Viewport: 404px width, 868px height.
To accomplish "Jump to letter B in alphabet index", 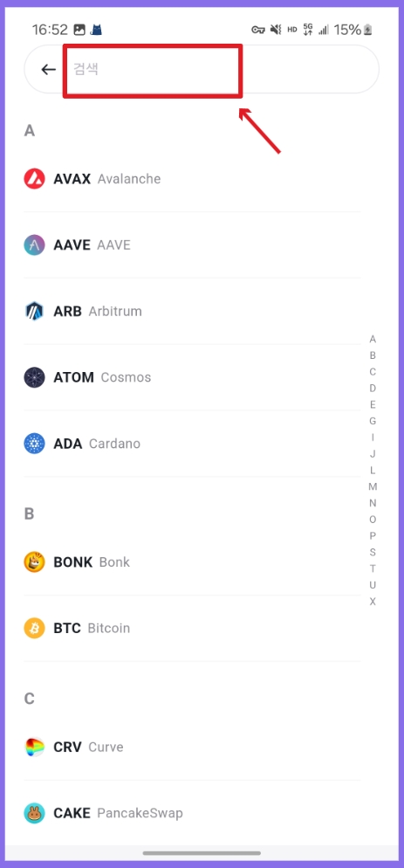I will click(373, 355).
